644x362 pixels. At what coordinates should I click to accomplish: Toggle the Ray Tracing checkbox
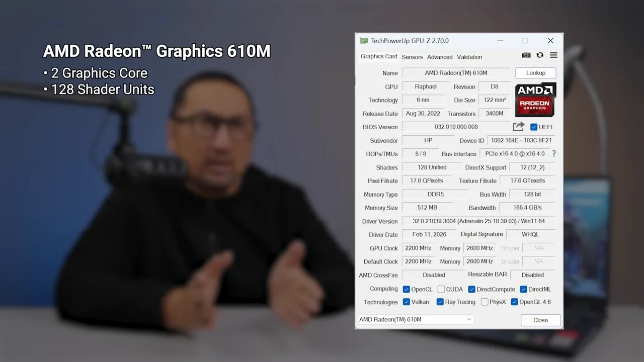440,302
